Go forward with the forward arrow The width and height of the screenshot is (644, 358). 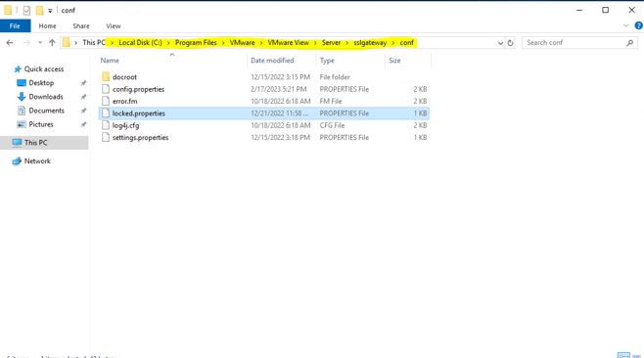[26, 43]
